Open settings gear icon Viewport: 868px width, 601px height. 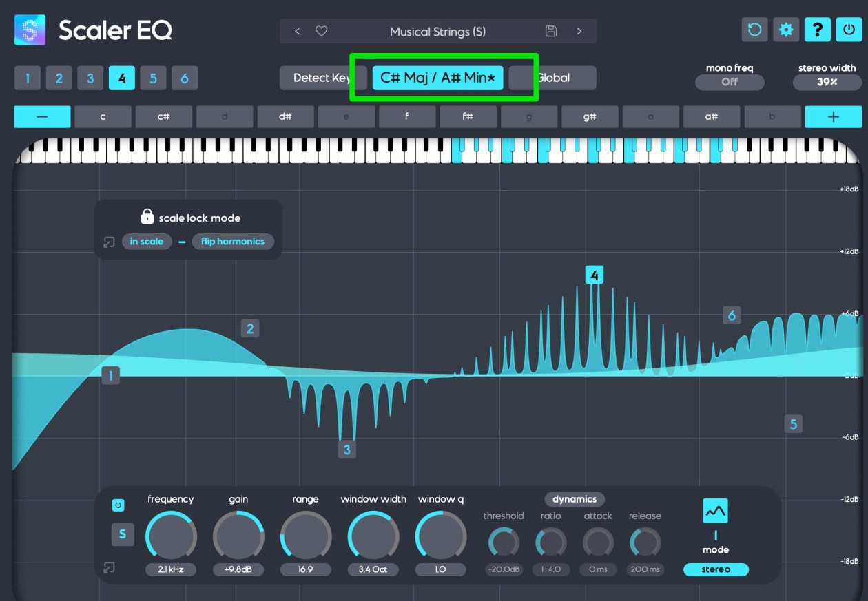pyautogui.click(x=786, y=30)
